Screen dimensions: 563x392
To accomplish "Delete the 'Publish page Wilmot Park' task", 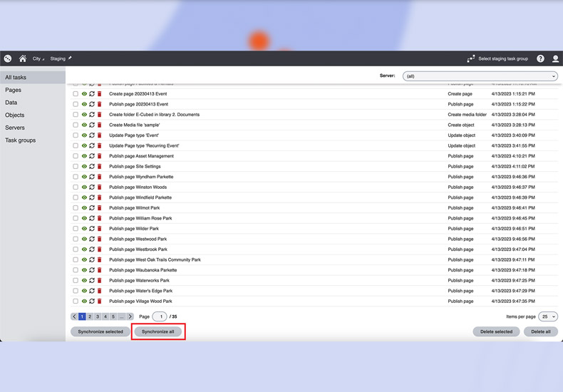I will (x=100, y=208).
